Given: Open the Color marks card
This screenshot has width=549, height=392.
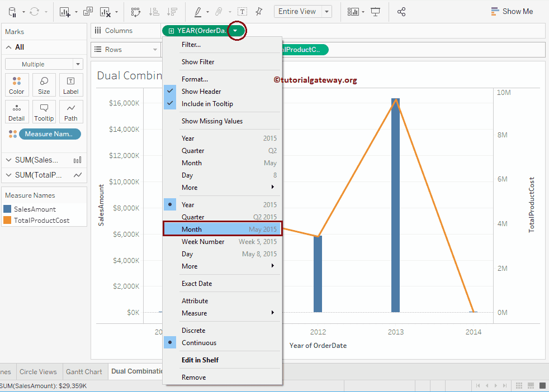Looking at the screenshot, I should pos(17,85).
